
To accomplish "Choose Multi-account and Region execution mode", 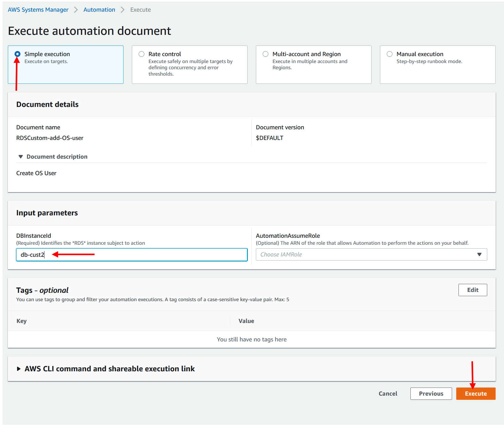I will coord(266,54).
